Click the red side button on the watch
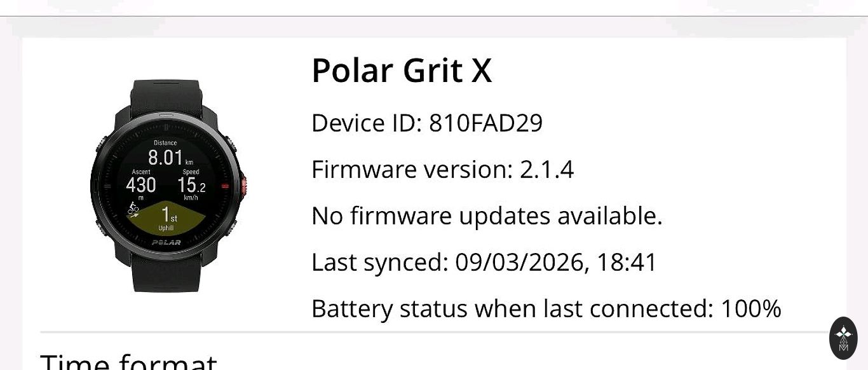The width and height of the screenshot is (868, 370). click(243, 186)
